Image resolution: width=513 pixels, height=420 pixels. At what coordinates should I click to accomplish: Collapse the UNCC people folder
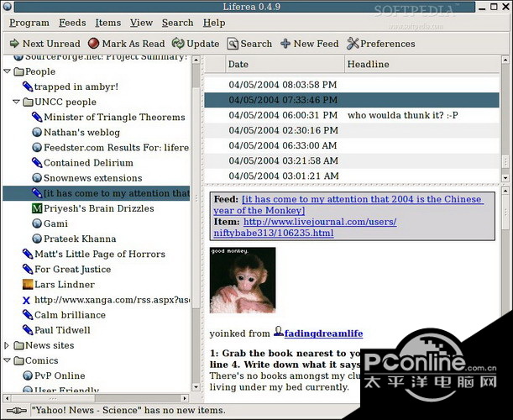16,102
